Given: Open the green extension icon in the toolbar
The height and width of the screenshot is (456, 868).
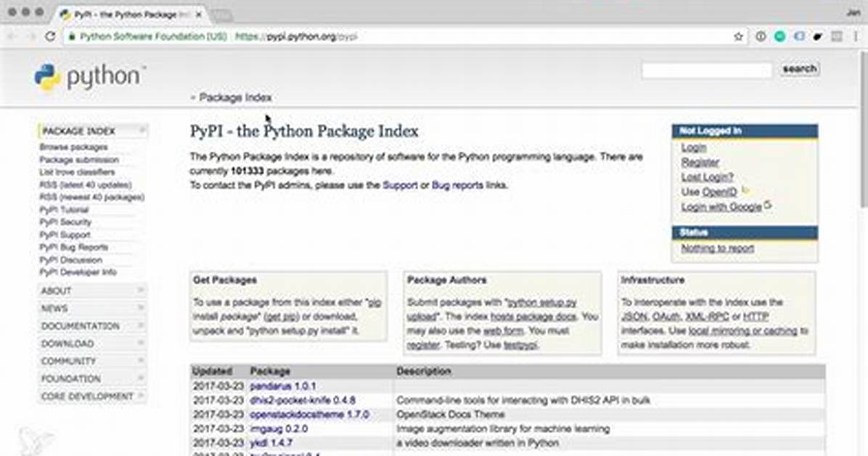Looking at the screenshot, I should point(779,36).
